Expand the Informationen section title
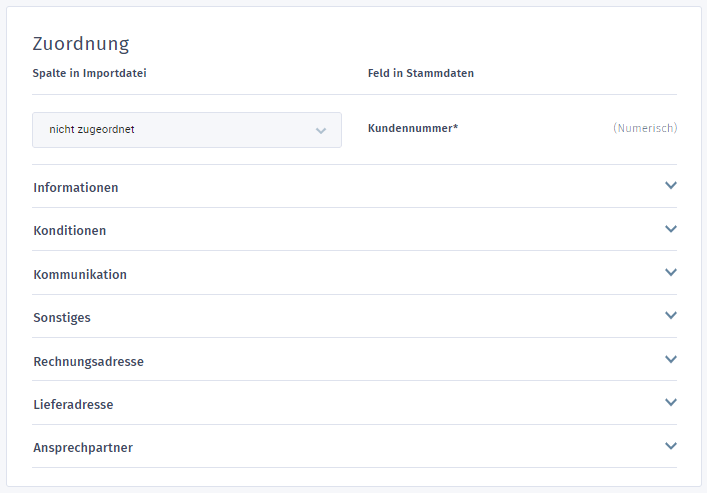 coord(76,188)
